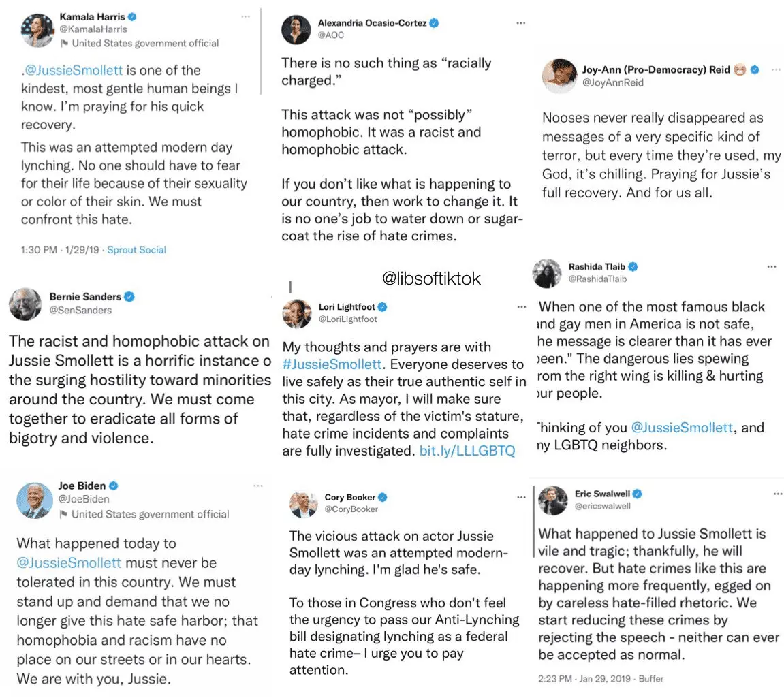
Task: Open the more options menu on Kamala Harris's tweet
Action: click(x=247, y=16)
